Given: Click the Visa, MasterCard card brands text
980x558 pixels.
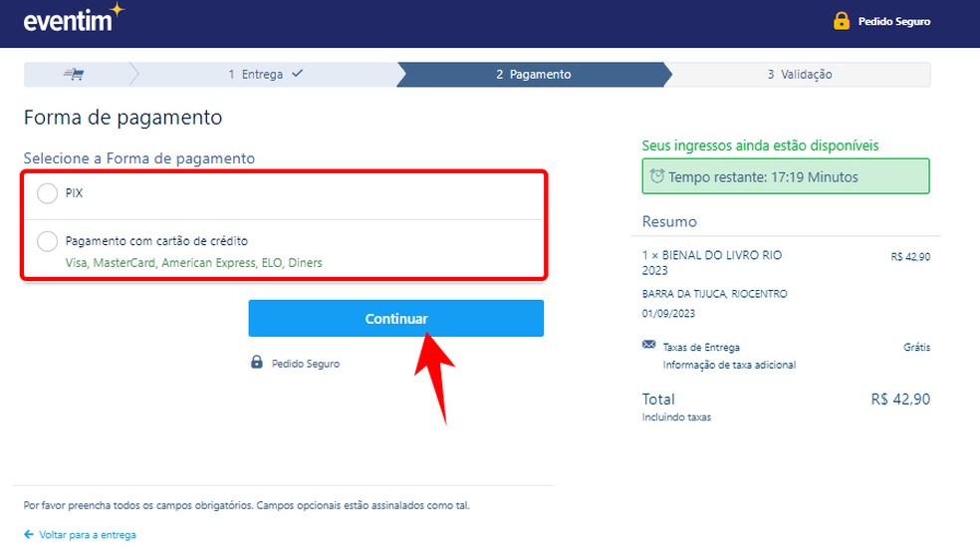Looking at the screenshot, I should [x=194, y=263].
